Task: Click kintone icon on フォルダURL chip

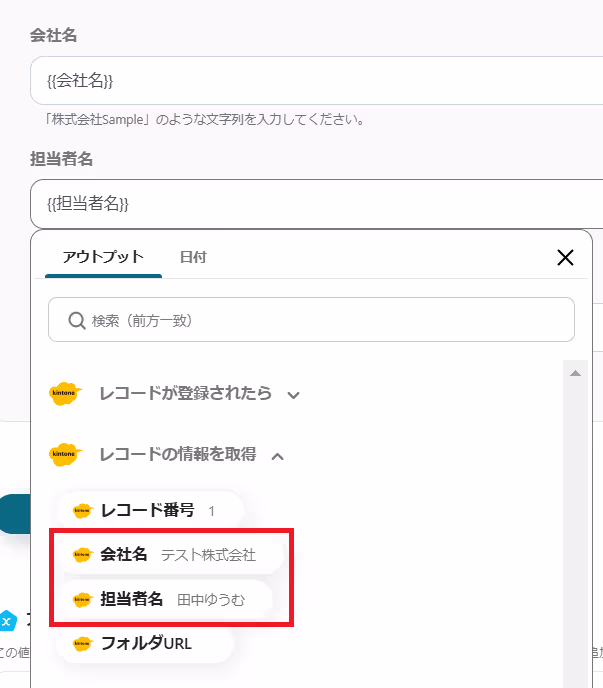Action: point(82,644)
